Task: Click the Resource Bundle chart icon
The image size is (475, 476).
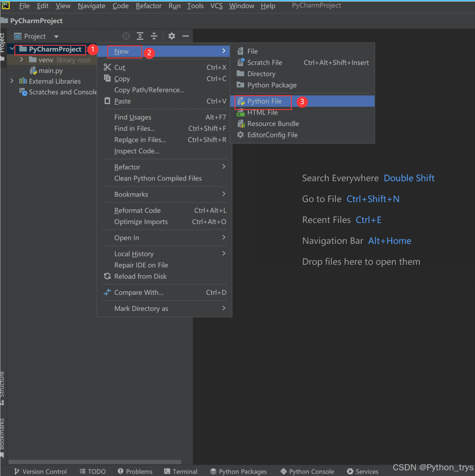Action: (x=241, y=124)
